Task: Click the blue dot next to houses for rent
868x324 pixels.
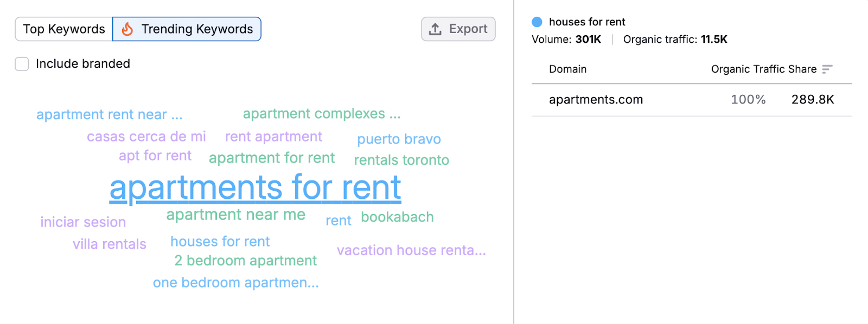Action: pos(537,22)
